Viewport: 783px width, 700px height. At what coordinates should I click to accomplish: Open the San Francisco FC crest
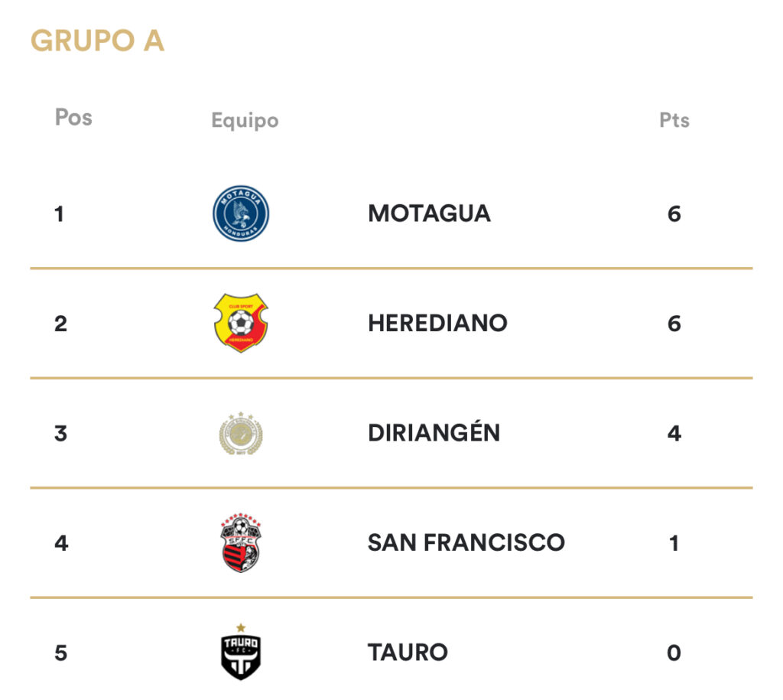[241, 542]
